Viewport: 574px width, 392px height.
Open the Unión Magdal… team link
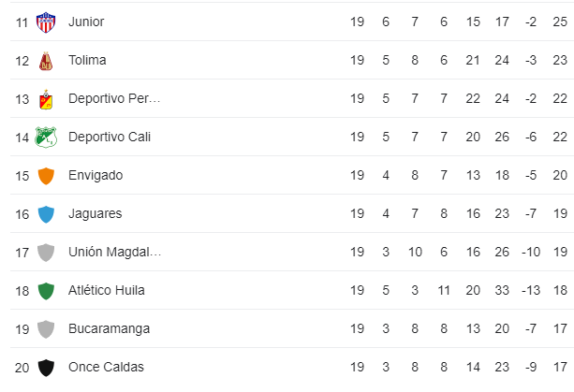click(x=115, y=253)
